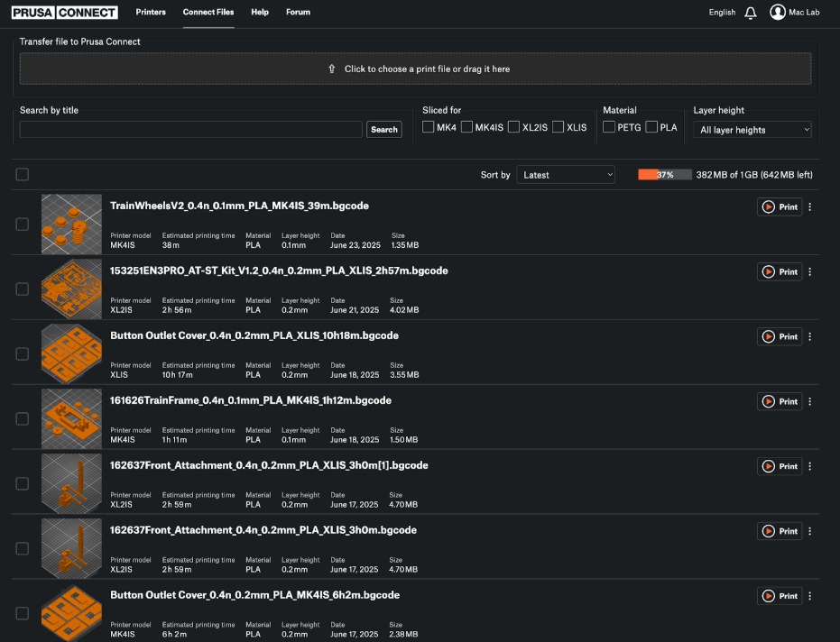Select the TrainWheelsV2 file checkbox

tap(23, 224)
